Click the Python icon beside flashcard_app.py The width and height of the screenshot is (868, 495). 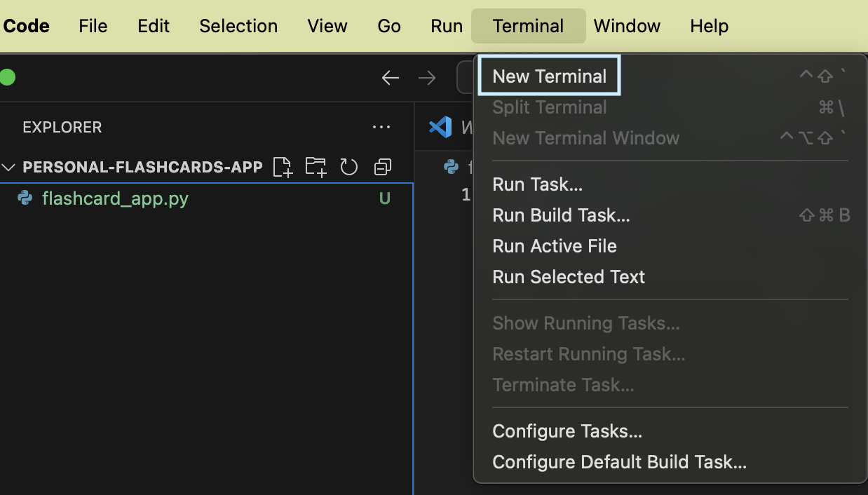point(25,198)
